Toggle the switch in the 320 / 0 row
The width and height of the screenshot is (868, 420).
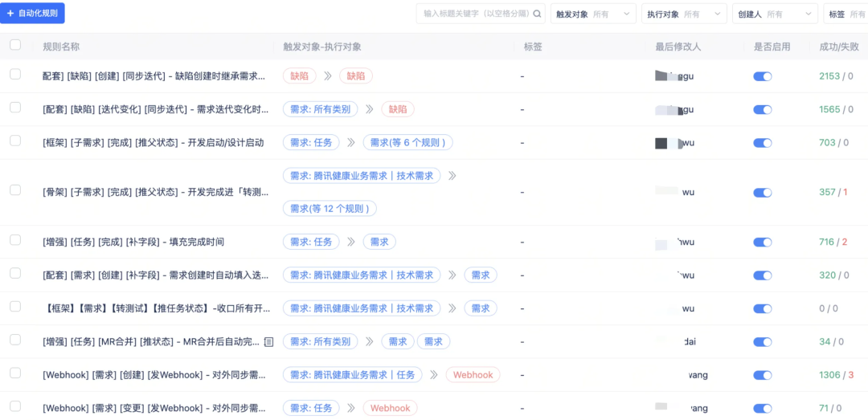[x=763, y=275]
